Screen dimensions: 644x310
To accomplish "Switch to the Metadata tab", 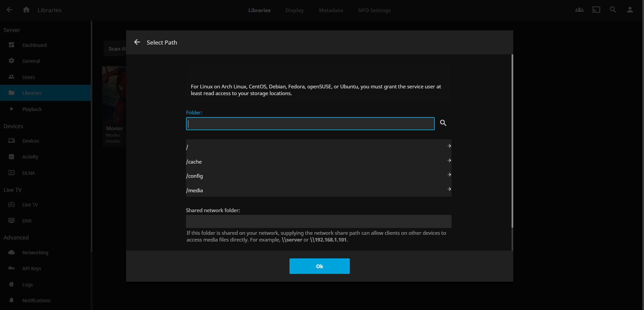I will (x=331, y=10).
